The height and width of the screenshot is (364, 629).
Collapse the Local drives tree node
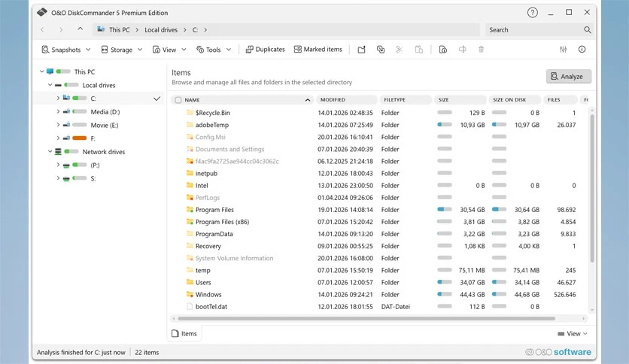50,85
